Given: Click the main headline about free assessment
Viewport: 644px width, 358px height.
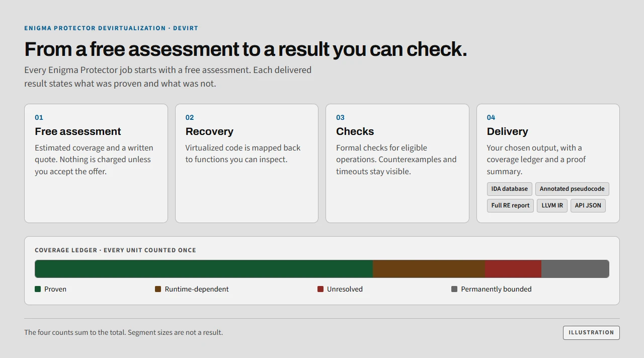Looking at the screenshot, I should click(246, 49).
